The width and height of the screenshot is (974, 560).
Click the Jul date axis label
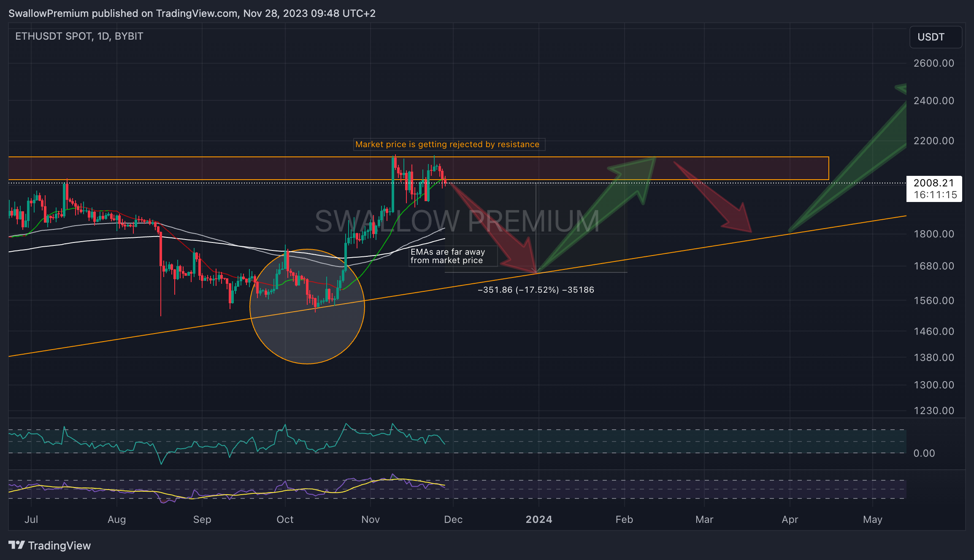pyautogui.click(x=31, y=520)
